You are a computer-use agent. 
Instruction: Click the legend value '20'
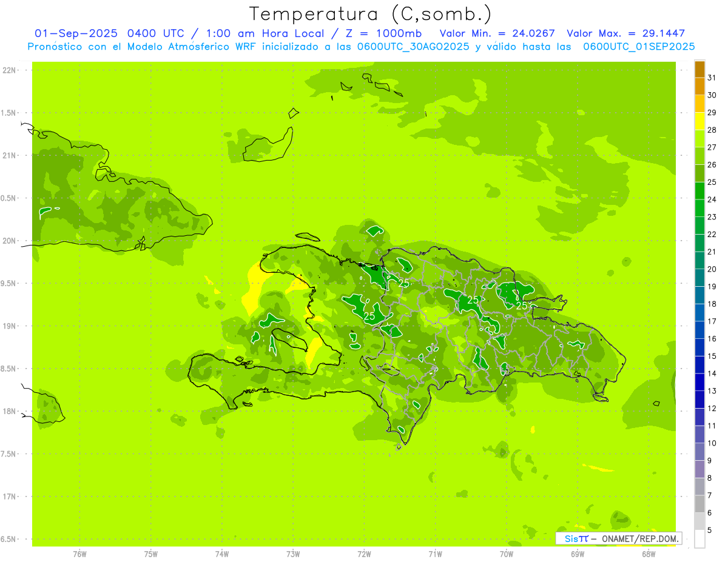[712, 269]
